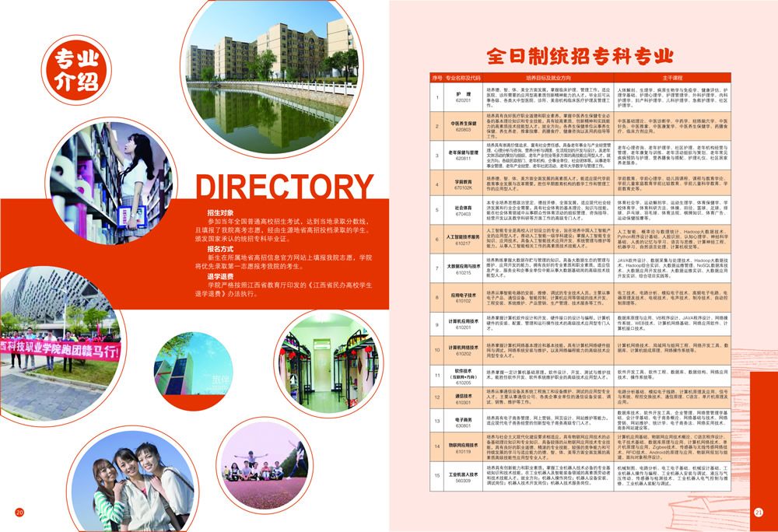Image resolution: width=778 pixels, height=532 pixels.
Task: Click the 工业机器人技术 major row
Action: click(464, 477)
